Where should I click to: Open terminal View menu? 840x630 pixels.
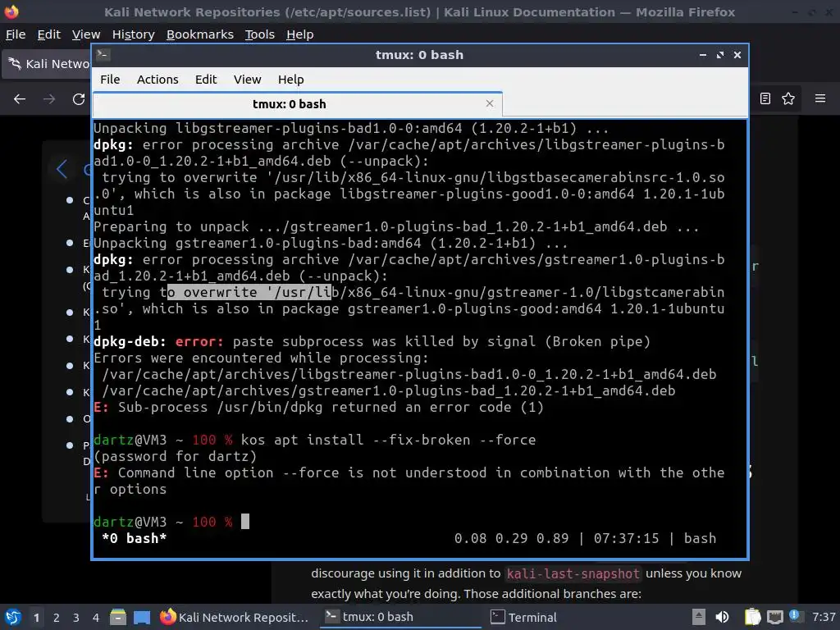pyautogui.click(x=247, y=80)
